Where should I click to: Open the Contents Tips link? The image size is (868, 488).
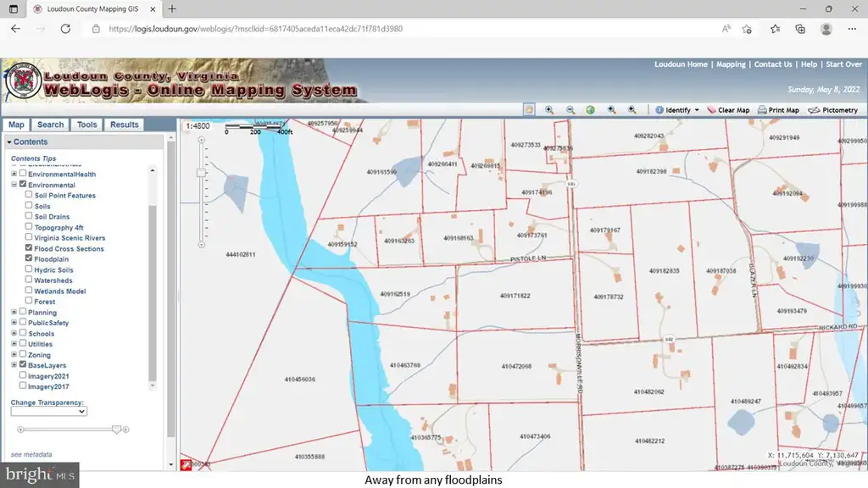[x=33, y=158]
